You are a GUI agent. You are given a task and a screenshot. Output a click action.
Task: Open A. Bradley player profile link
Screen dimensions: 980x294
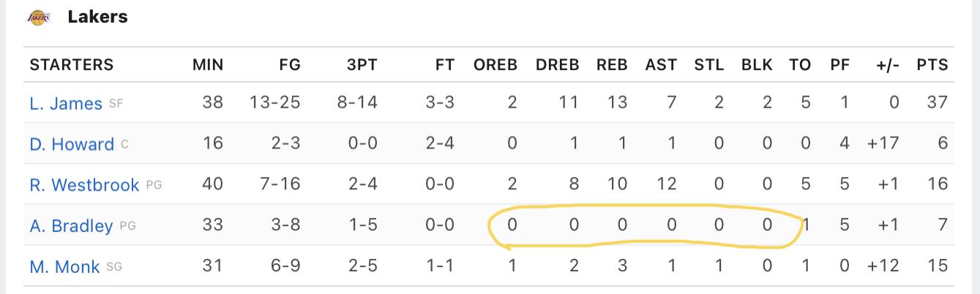tap(71, 226)
